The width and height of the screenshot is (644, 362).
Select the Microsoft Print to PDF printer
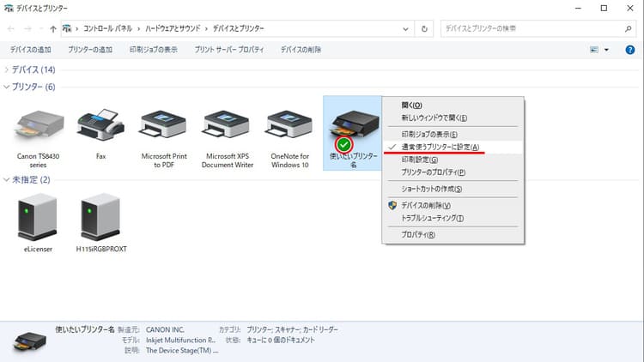tap(164, 124)
